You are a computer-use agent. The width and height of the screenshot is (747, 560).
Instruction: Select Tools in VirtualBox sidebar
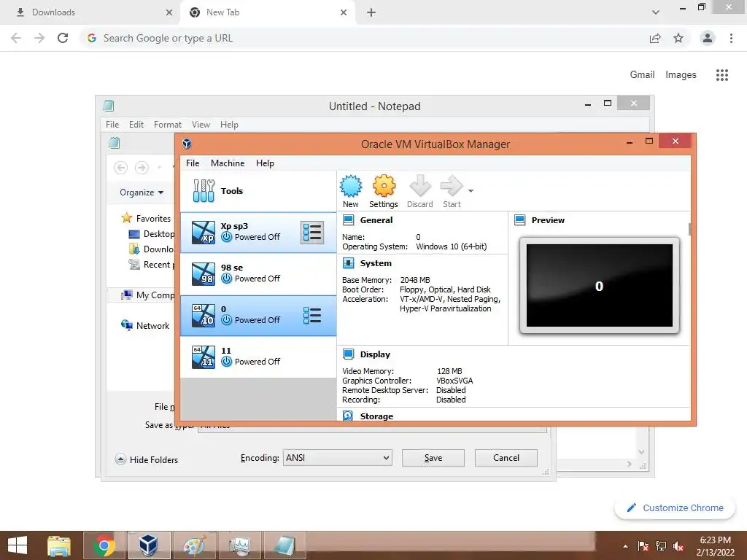click(258, 191)
